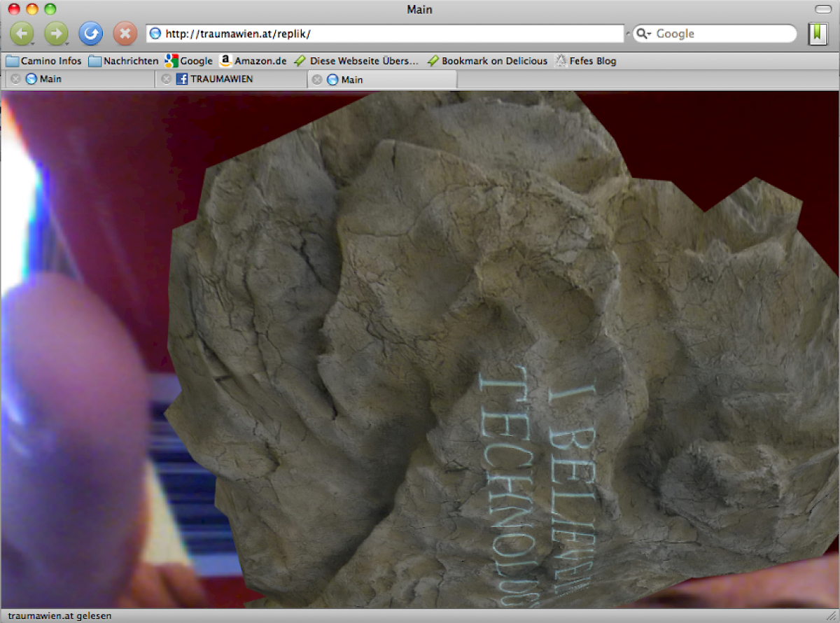
Task: Expand the Camino Infos bookmark folder
Action: pos(44,61)
